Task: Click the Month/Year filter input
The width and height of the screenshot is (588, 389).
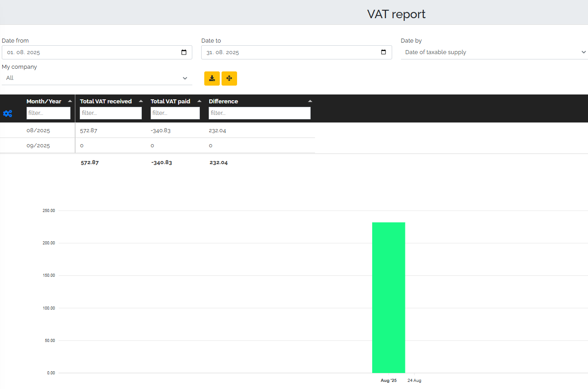Action: [x=48, y=113]
